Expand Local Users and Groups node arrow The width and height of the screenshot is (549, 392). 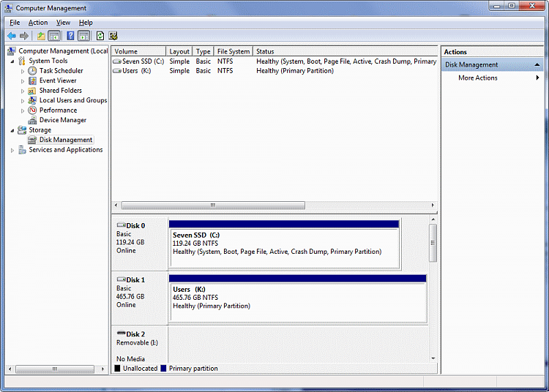point(23,101)
